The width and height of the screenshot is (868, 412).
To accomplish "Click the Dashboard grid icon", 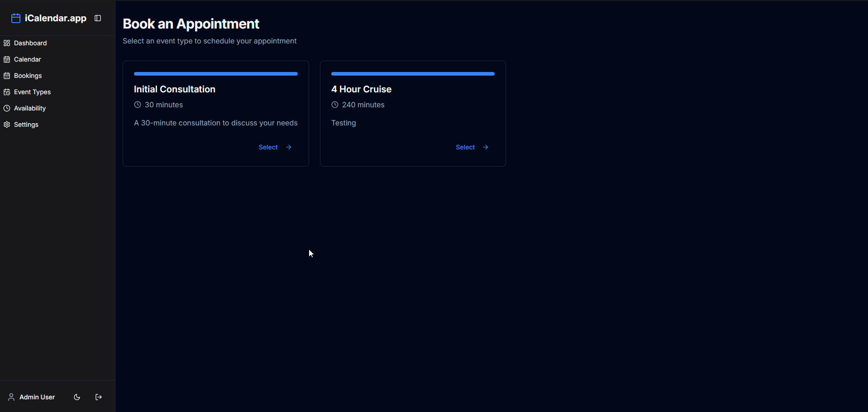I will [x=7, y=43].
